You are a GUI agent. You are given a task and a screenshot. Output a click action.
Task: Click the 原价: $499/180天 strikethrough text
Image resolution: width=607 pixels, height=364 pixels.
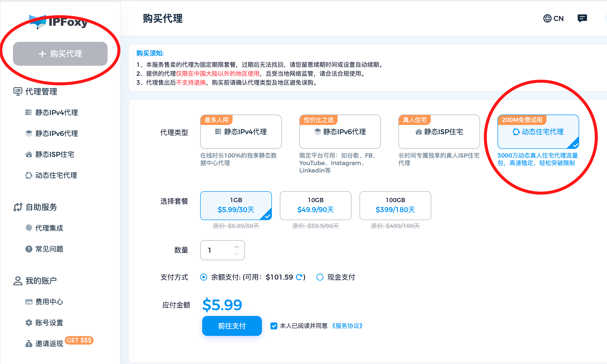tap(395, 226)
